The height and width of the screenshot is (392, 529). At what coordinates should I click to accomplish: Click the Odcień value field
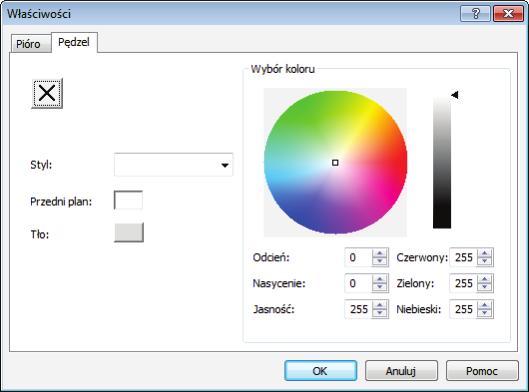(358, 257)
